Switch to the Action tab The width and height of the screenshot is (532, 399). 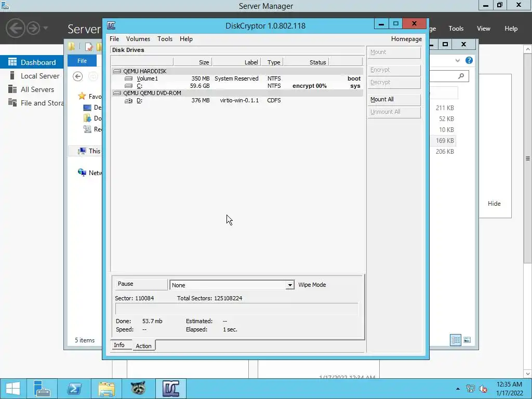pyautogui.click(x=143, y=345)
